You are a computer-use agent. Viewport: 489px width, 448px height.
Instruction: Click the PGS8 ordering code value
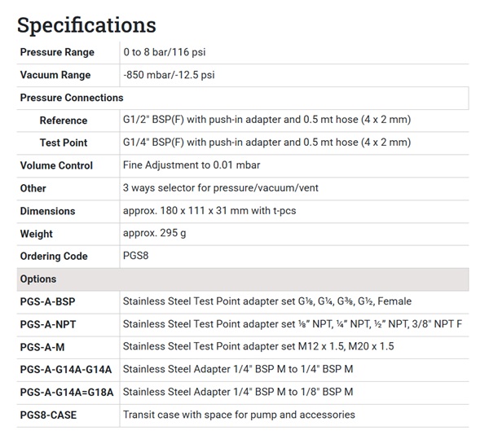pos(136,257)
